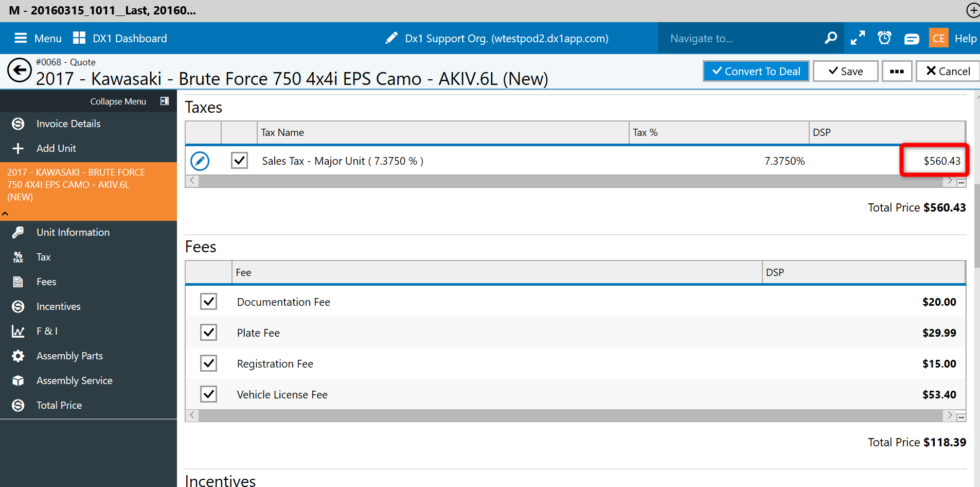Click the Assembly Parts gear icon

[18, 356]
